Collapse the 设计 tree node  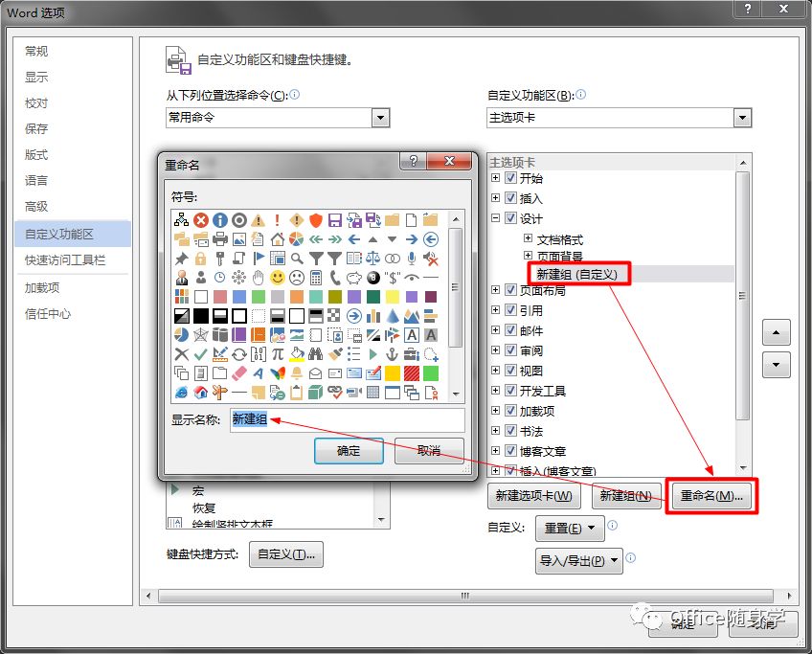pyautogui.click(x=496, y=218)
